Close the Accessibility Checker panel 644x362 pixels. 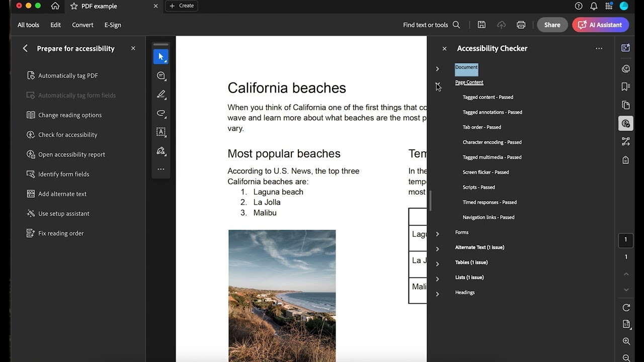pyautogui.click(x=444, y=49)
